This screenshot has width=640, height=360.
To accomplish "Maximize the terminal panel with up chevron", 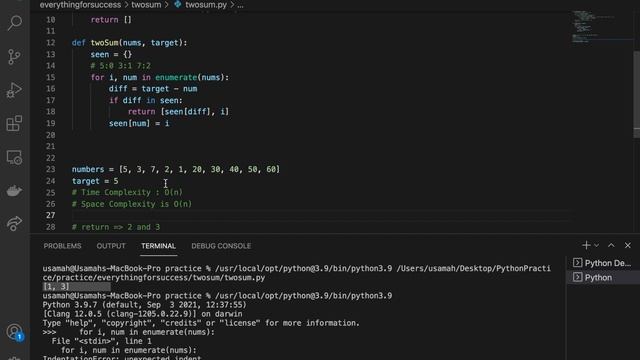I will click(611, 245).
